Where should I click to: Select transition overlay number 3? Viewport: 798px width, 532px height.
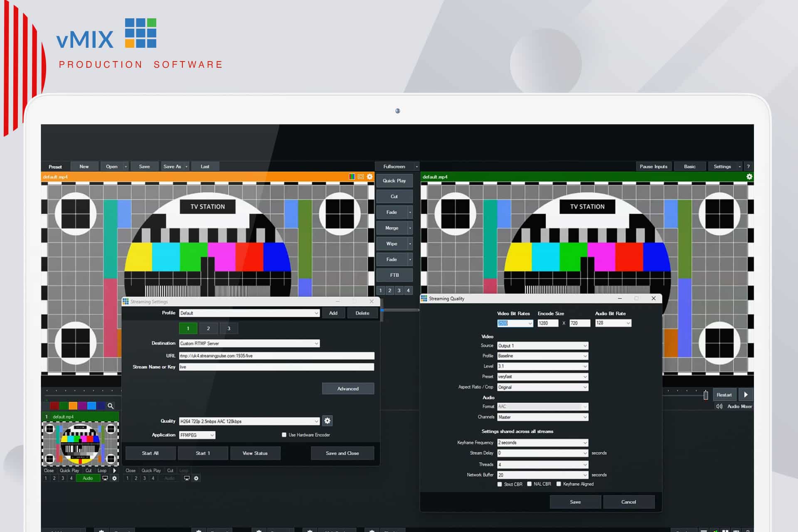tap(399, 291)
